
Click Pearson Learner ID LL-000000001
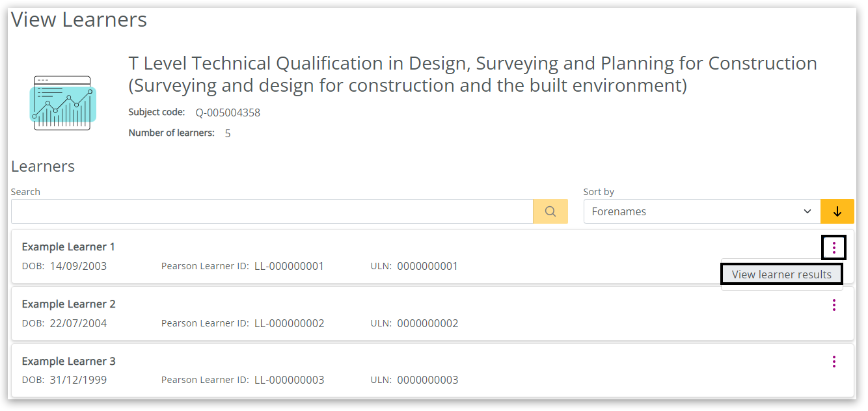pyautogui.click(x=289, y=266)
